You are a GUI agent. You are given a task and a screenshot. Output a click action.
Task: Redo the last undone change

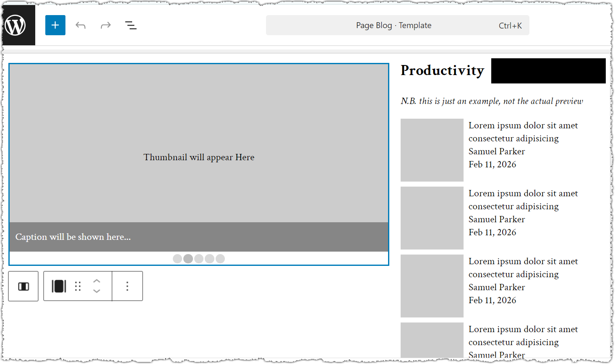click(106, 25)
